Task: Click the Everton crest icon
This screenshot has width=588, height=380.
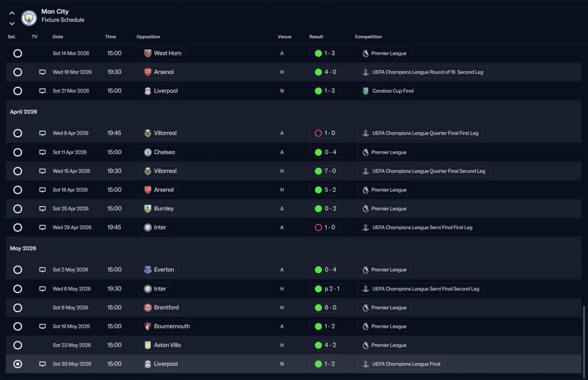Action: (x=147, y=270)
